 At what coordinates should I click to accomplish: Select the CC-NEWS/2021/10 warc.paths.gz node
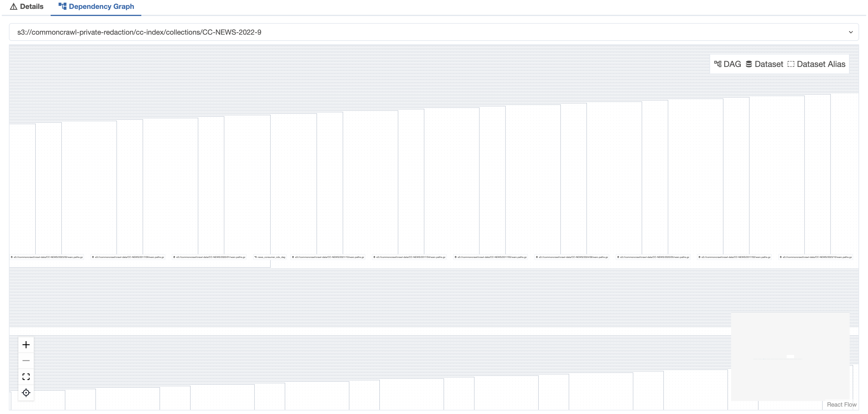[x=328, y=257]
